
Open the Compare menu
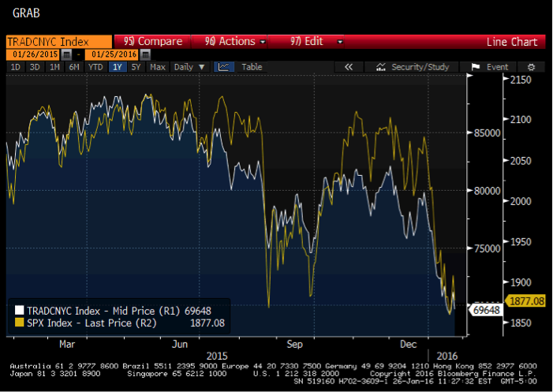[x=153, y=42]
